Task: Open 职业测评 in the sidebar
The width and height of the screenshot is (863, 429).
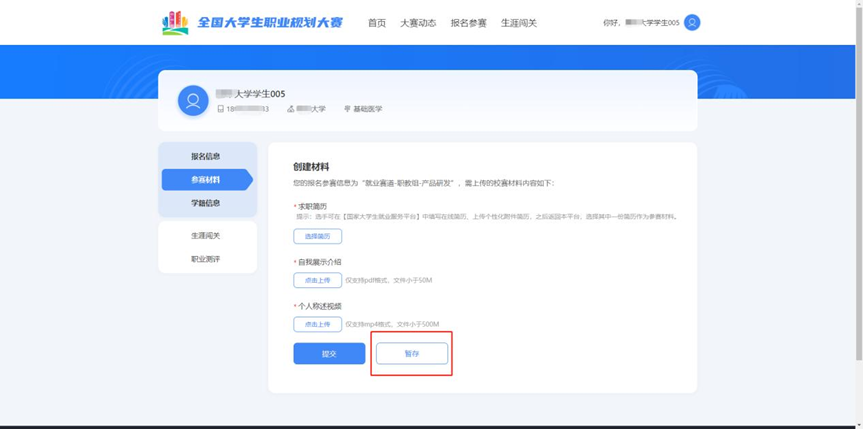Action: pyautogui.click(x=206, y=259)
